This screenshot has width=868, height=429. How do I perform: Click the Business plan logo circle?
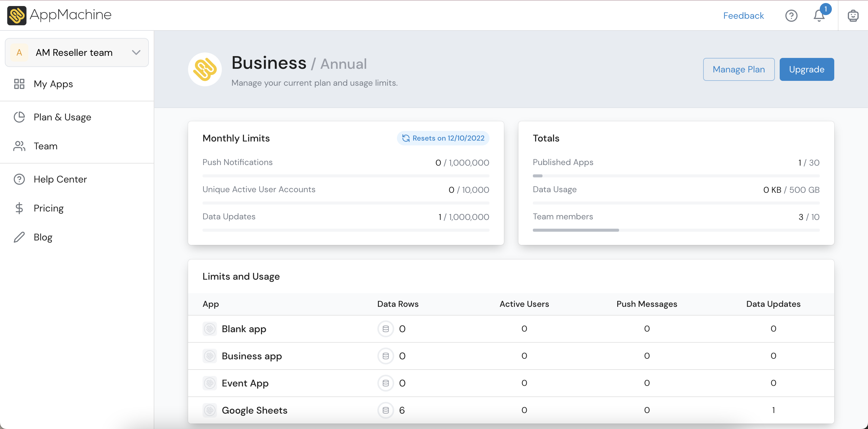tap(205, 69)
